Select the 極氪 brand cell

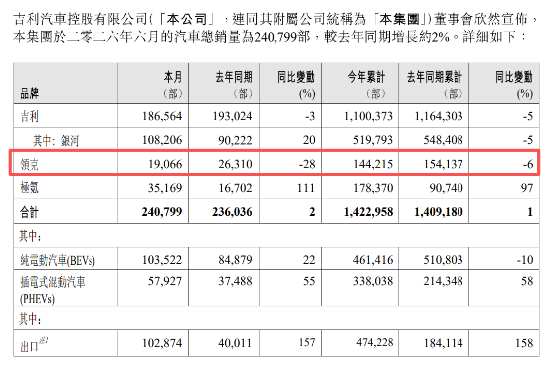29,188
